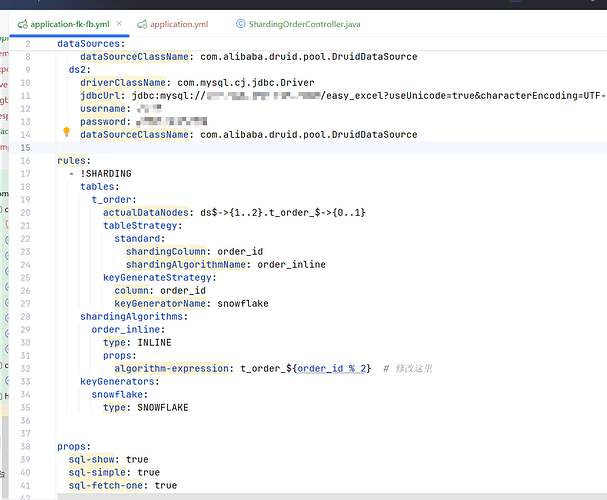Click 'com.mysql.cj.jdbc.Driver' value
The image size is (607, 500).
click(x=245, y=83)
